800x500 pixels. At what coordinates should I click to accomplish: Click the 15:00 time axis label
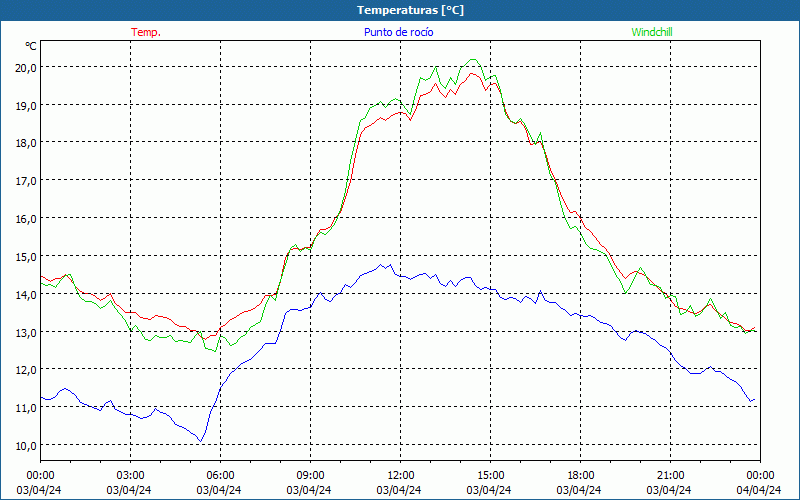(490, 476)
